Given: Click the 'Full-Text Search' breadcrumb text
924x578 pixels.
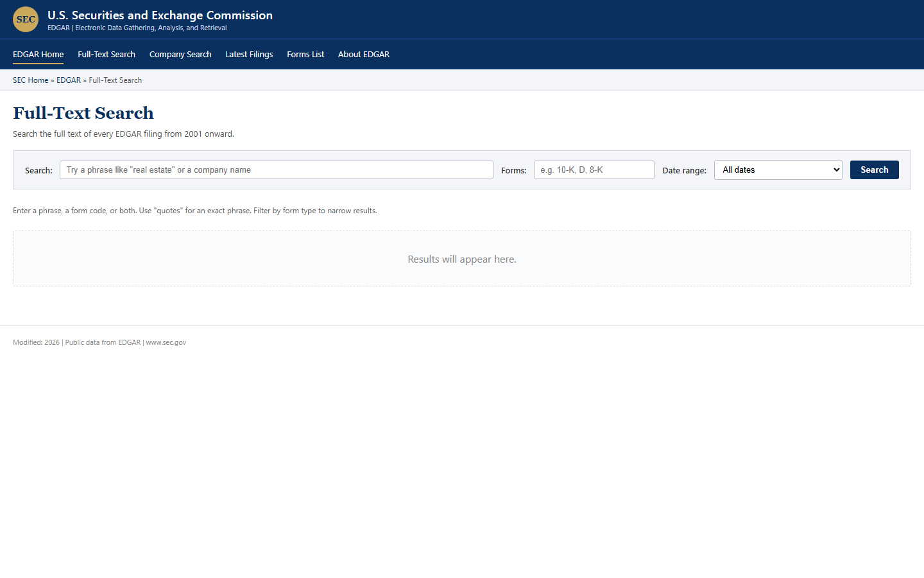Looking at the screenshot, I should [116, 80].
